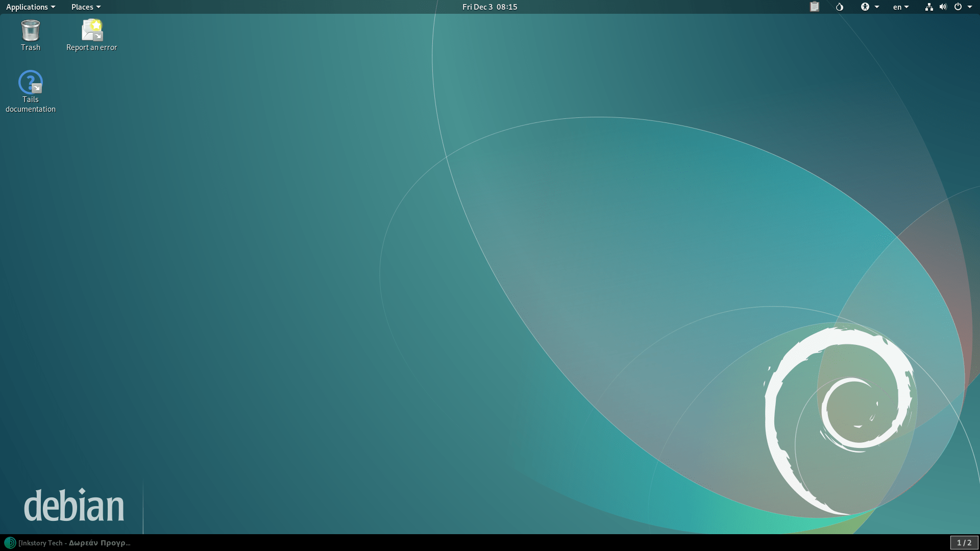Open the network connections icon
Image resolution: width=980 pixels, height=551 pixels.
[929, 7]
